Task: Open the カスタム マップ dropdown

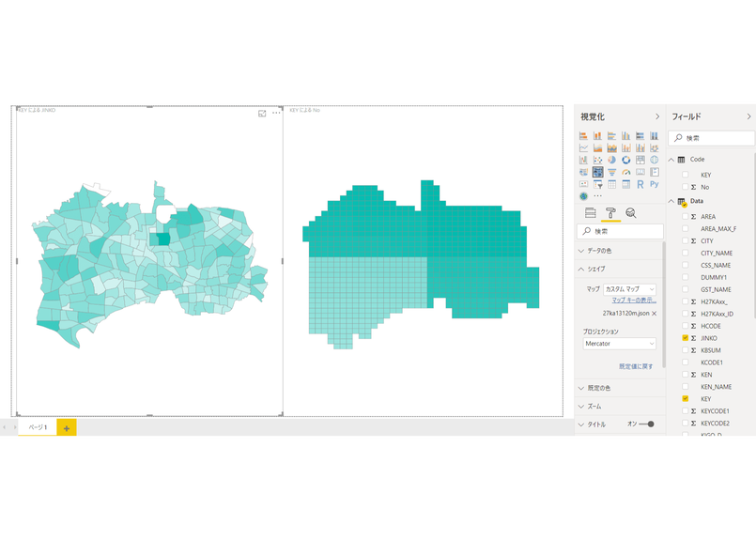Action: [x=629, y=289]
